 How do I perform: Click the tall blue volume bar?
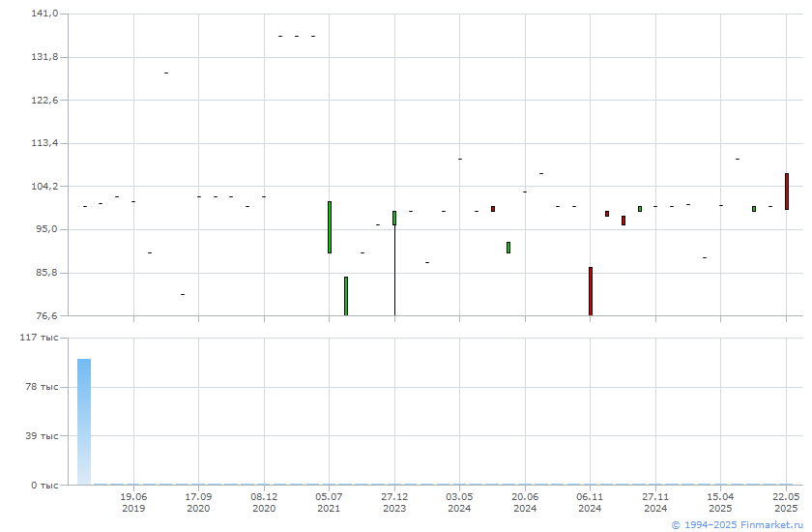(x=84, y=422)
